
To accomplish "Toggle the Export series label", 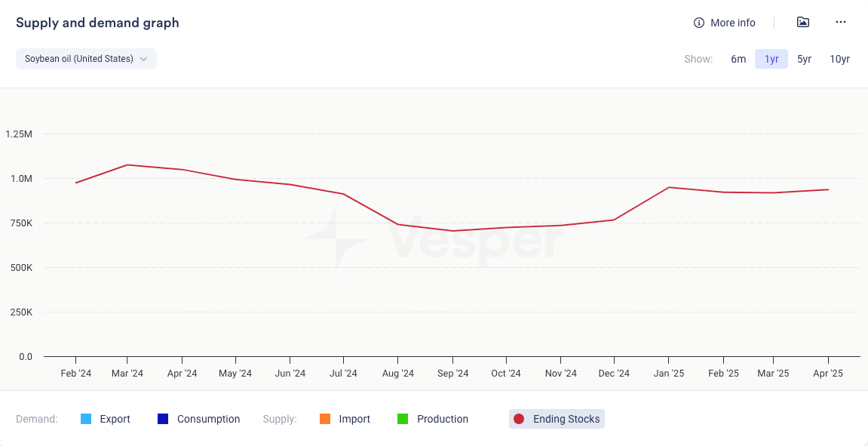I will coord(115,419).
